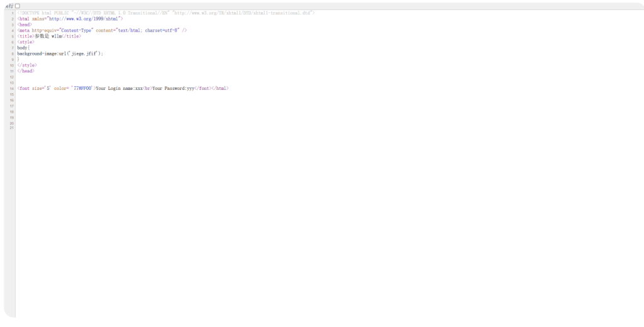644x327 pixels.
Task: Click the background-image url('jiege.jfif') line
Action: 60,53
